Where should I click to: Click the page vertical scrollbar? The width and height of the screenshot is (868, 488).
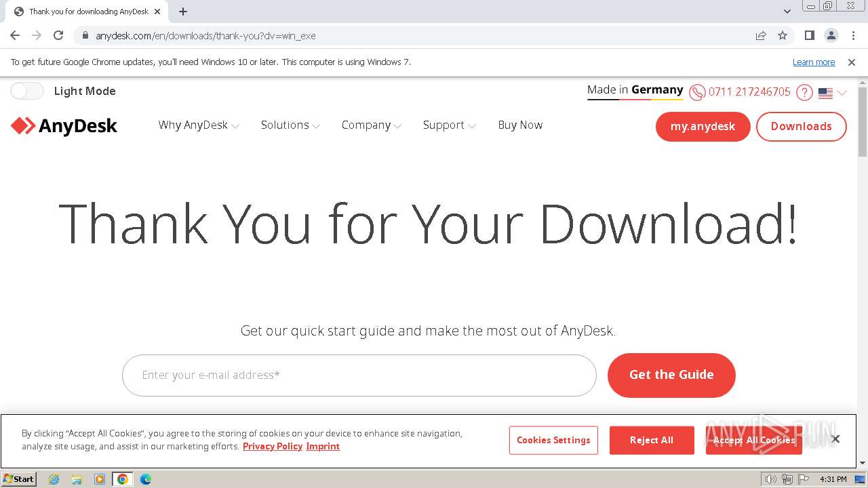pyautogui.click(x=863, y=122)
